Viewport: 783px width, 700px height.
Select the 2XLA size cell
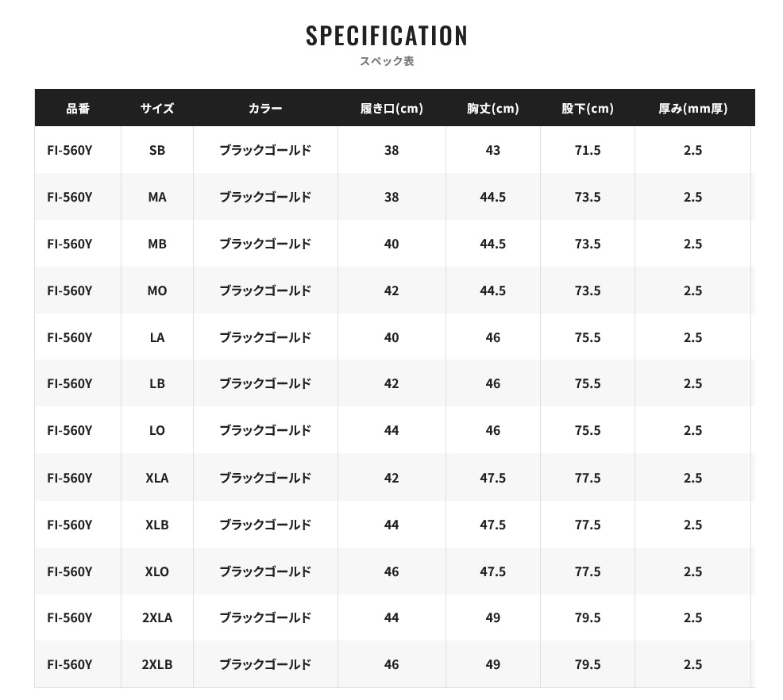click(157, 617)
